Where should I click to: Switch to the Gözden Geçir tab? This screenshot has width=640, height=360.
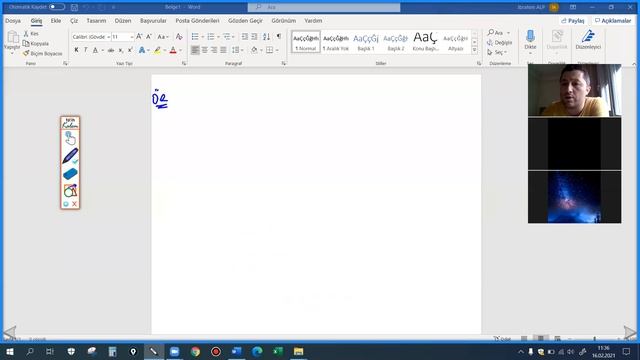[x=245, y=20]
